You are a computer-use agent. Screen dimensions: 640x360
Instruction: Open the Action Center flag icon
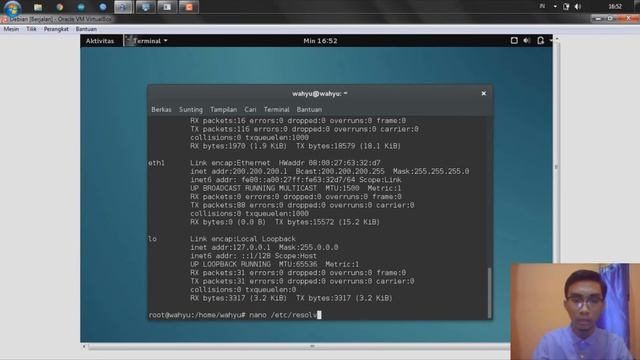(x=566, y=7)
